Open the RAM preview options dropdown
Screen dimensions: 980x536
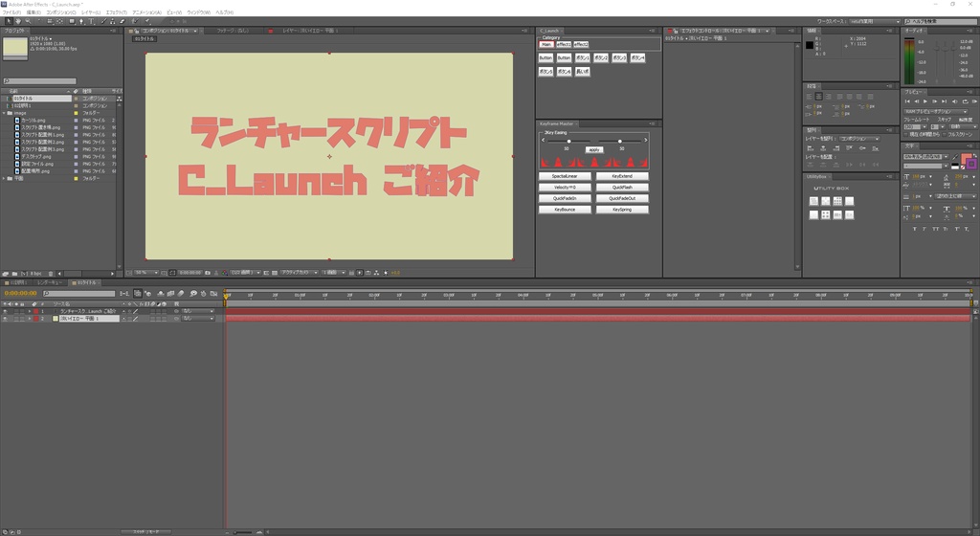(x=936, y=112)
